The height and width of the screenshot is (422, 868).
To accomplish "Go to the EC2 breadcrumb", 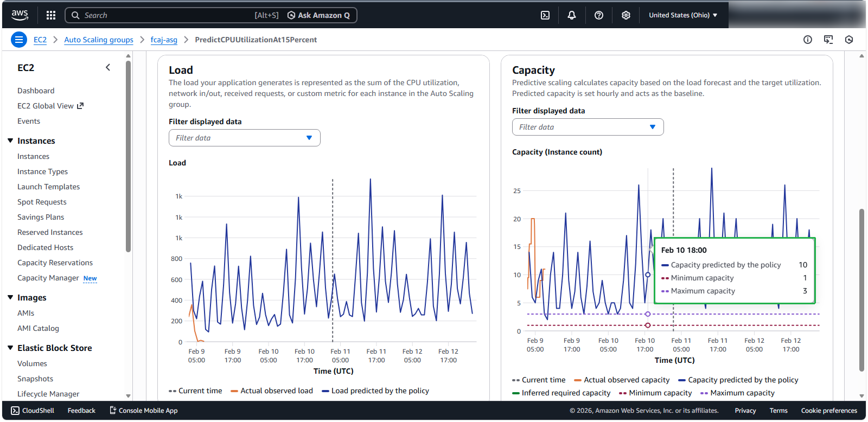I will pos(40,40).
